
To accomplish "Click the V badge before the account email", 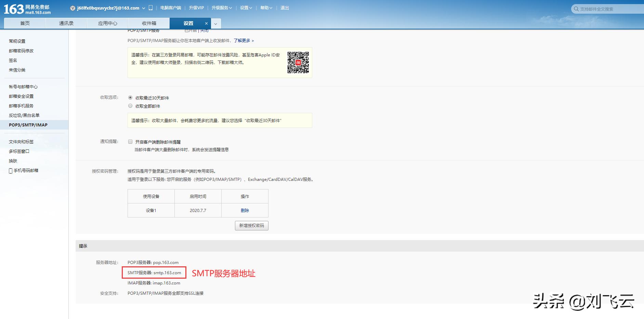I will coord(73,8).
